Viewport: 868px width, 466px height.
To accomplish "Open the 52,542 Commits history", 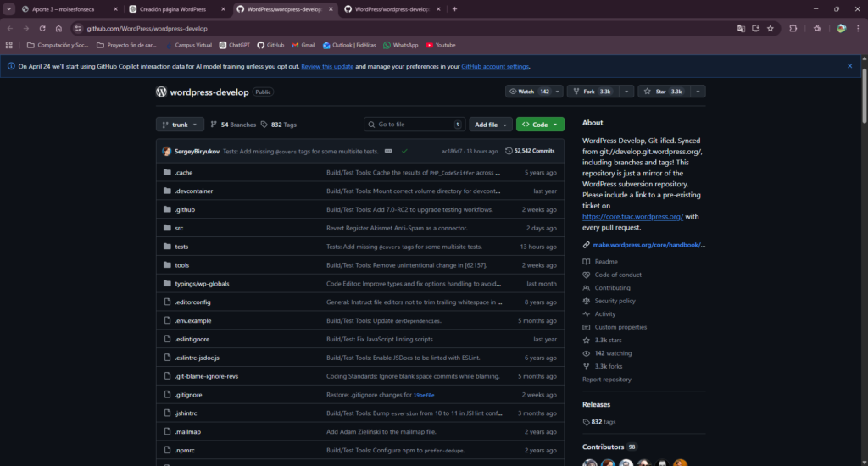I will point(530,151).
